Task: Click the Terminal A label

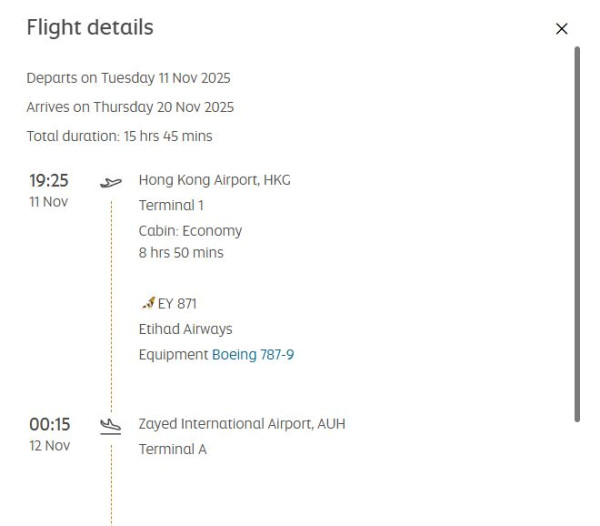Action: [172, 449]
